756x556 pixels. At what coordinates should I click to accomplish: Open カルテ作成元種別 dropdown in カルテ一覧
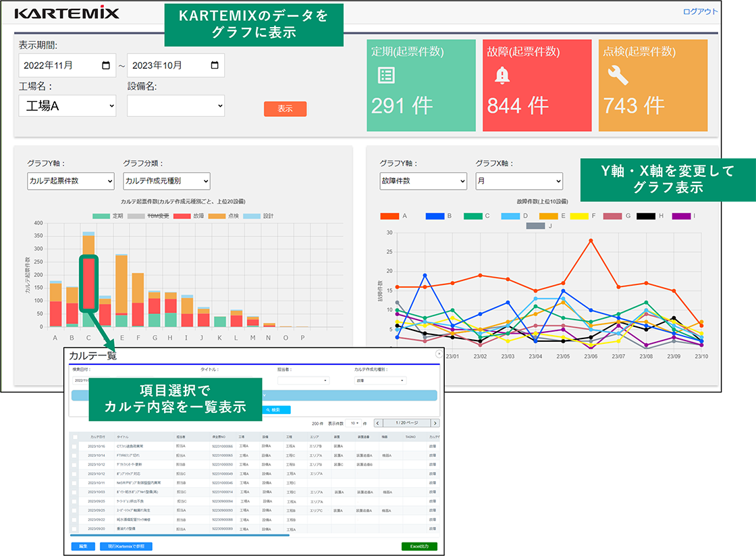coord(381,380)
